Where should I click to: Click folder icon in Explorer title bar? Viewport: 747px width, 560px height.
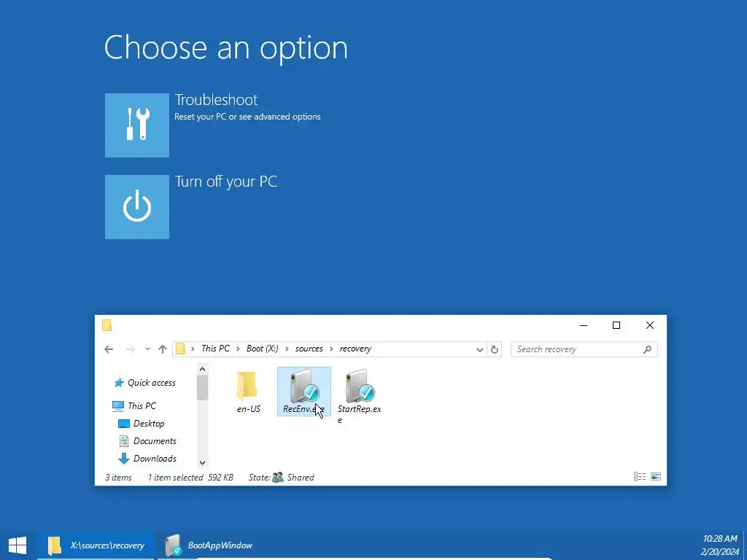point(107,325)
